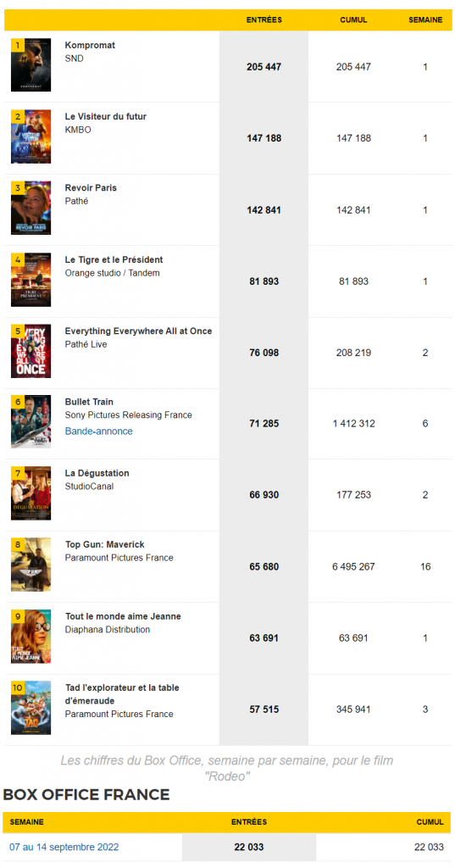Open Tad l'explorateur et la table d'émeraude title
The height and width of the screenshot is (868, 455).
[122, 694]
